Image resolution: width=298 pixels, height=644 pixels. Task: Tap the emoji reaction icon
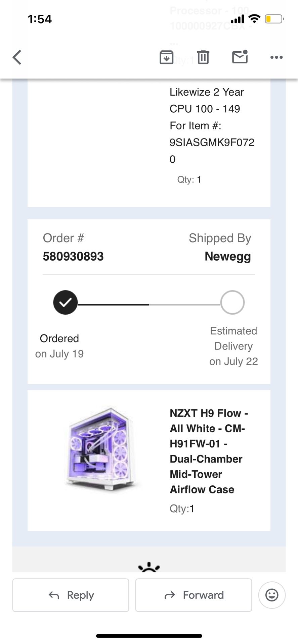[272, 595]
